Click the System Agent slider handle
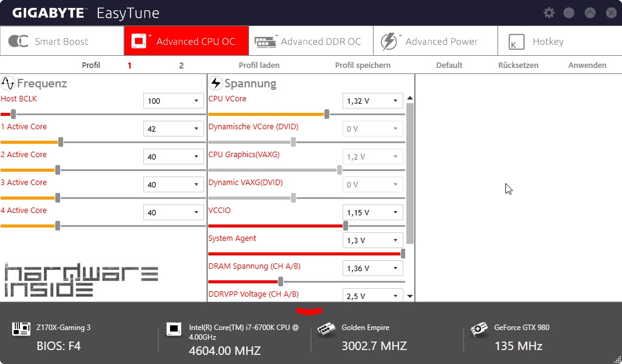This screenshot has height=364, width=622. click(x=403, y=254)
